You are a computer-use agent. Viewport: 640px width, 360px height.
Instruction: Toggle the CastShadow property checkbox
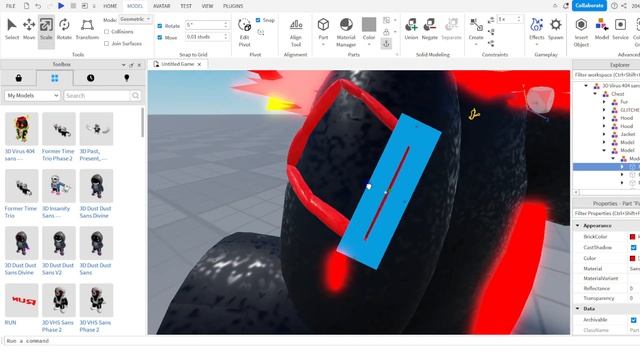pos(633,247)
